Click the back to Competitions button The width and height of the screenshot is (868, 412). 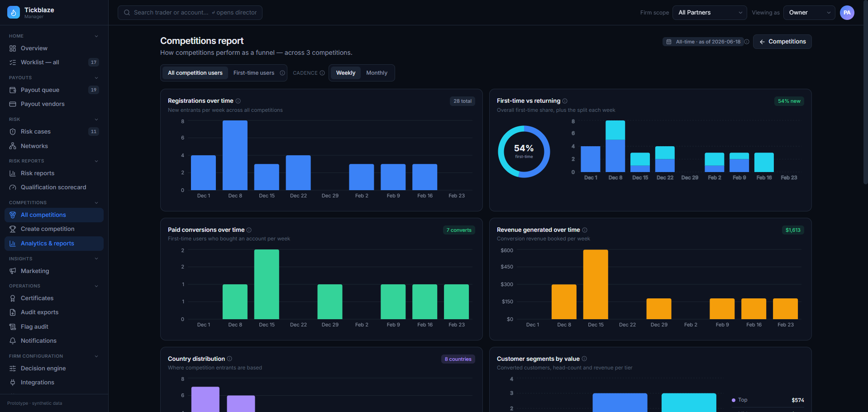coord(782,42)
